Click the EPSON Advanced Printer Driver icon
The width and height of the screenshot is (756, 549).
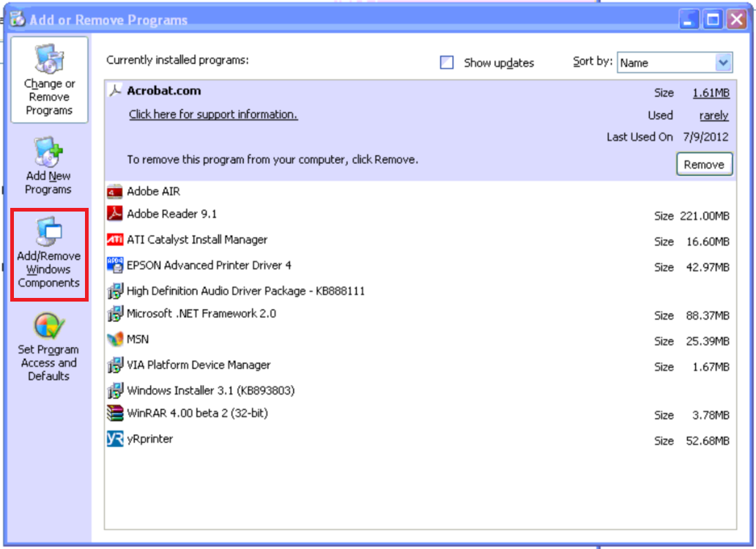tap(115, 265)
